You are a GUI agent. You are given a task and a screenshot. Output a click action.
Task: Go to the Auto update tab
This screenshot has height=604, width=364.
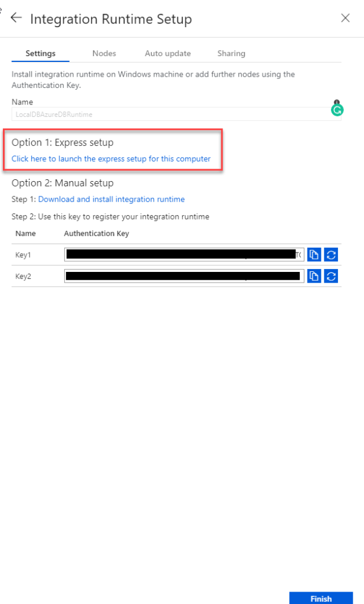[168, 53]
